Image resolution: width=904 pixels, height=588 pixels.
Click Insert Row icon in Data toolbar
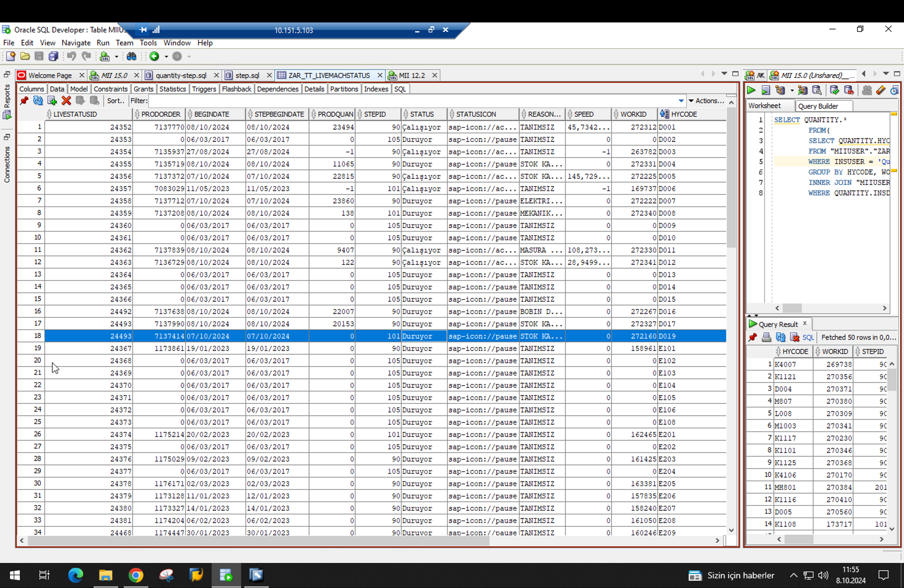click(x=52, y=101)
